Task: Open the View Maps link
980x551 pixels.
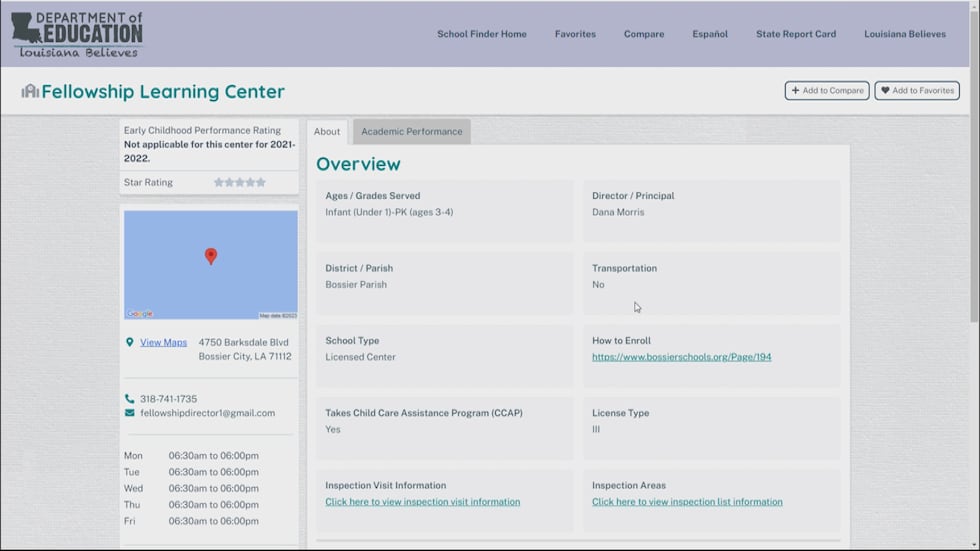Action: [x=163, y=342]
